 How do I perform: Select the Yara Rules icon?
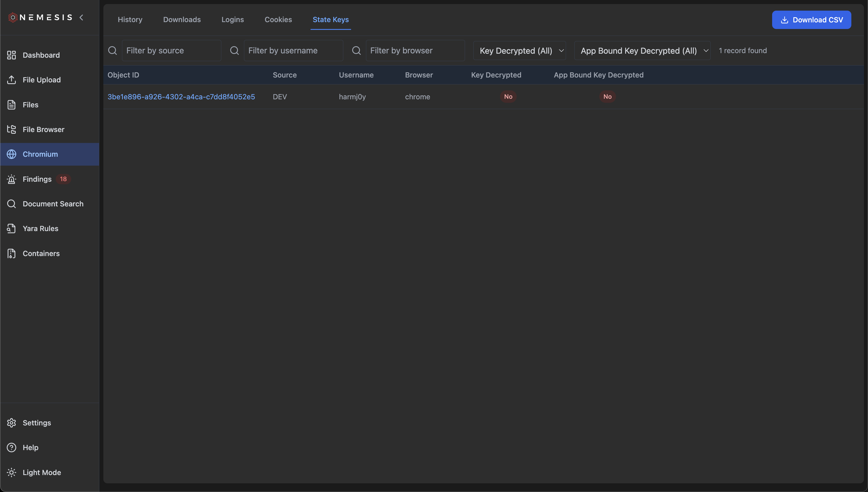pyautogui.click(x=11, y=228)
